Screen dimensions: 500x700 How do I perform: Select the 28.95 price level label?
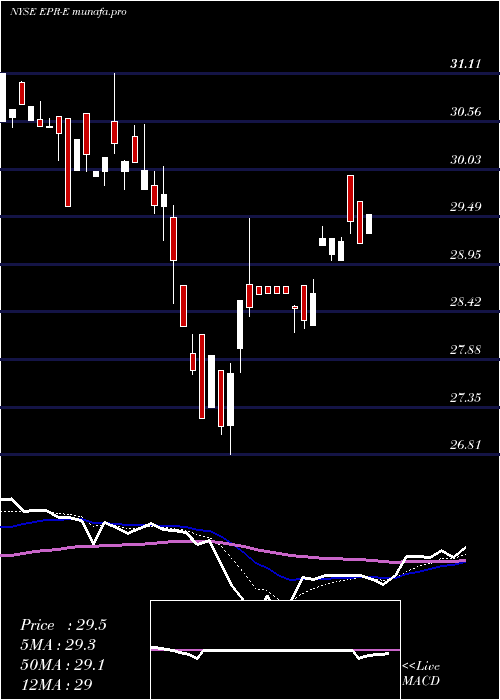[x=465, y=255]
